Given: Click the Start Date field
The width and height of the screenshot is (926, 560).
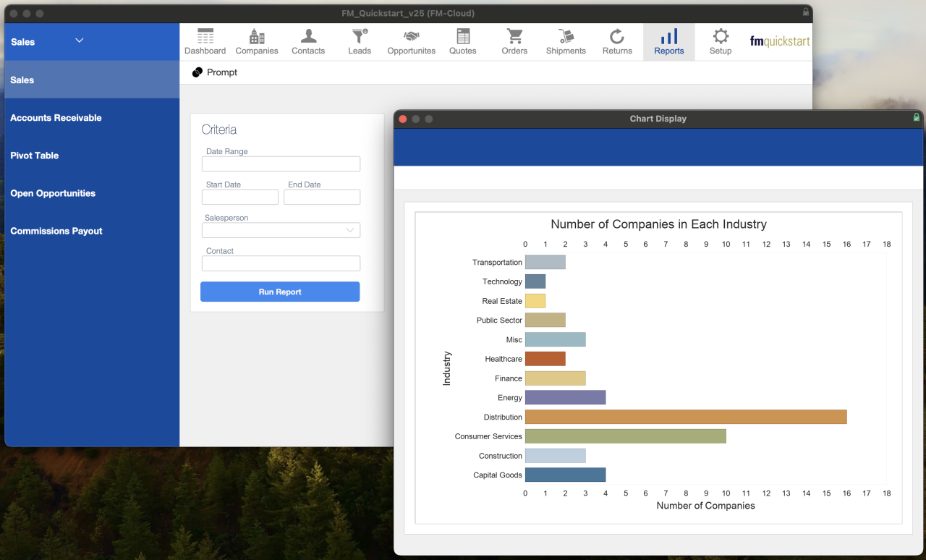Looking at the screenshot, I should pyautogui.click(x=240, y=197).
